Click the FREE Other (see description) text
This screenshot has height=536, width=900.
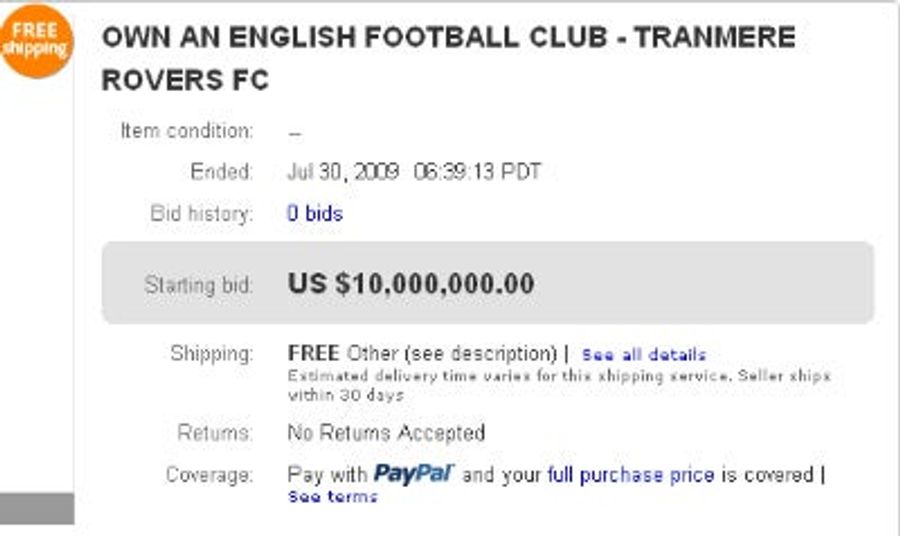pos(422,354)
